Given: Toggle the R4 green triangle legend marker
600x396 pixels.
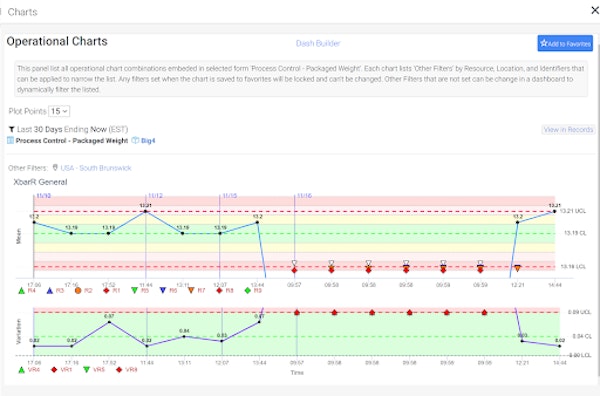Looking at the screenshot, I should point(21,291).
